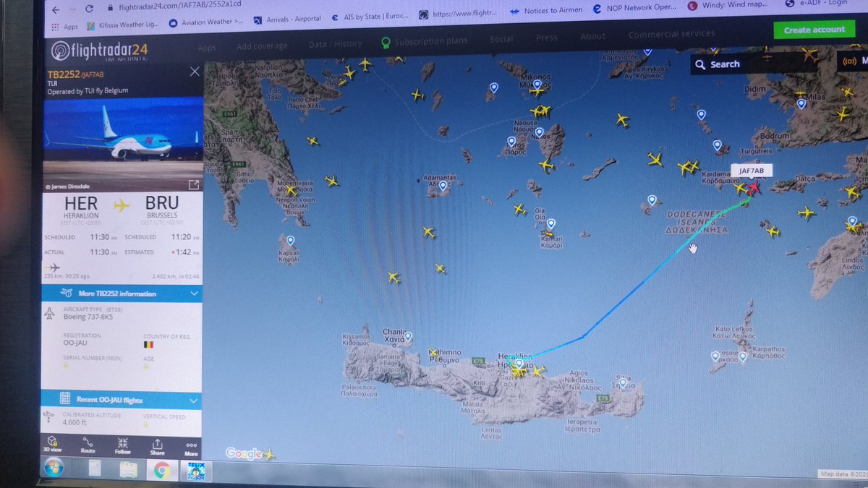
Task: Click the JAF7AB callsign label
Action: 752,171
